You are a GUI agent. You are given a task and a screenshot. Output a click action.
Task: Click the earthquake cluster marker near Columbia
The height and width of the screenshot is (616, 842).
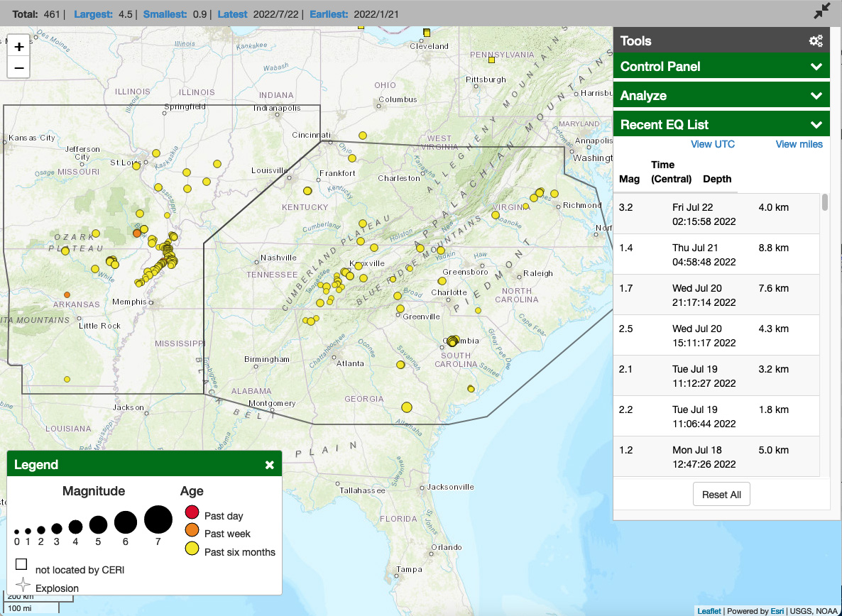tap(452, 341)
